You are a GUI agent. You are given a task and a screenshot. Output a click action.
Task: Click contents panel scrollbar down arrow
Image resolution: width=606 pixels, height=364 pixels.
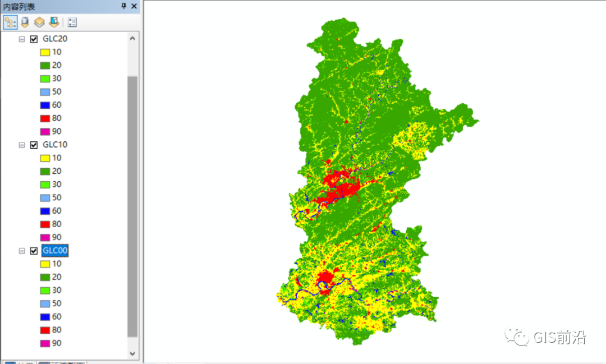132,353
